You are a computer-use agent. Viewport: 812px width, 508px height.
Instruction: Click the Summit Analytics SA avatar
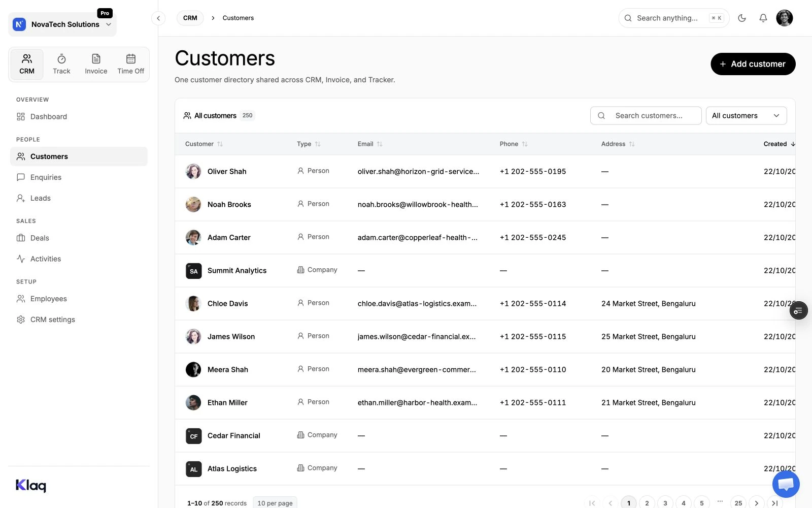193,271
